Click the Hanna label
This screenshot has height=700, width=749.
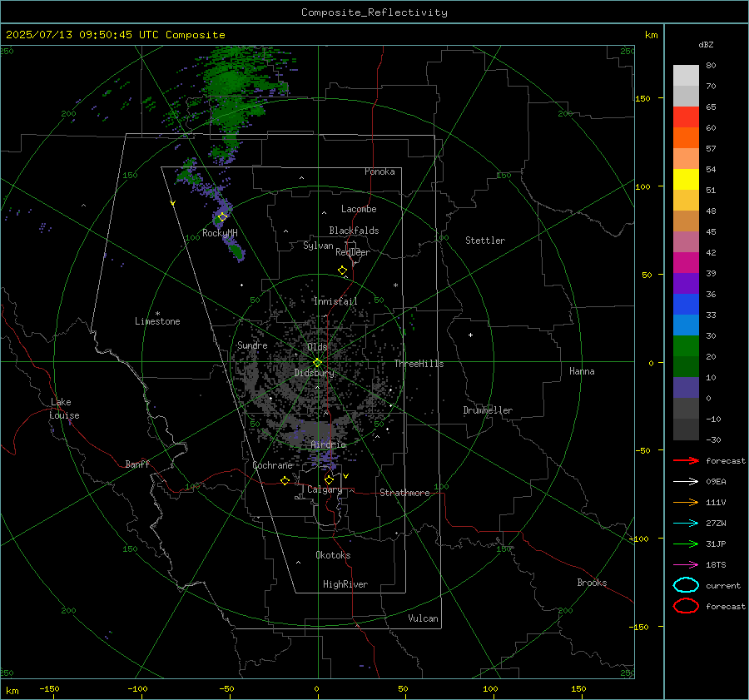coord(582,371)
